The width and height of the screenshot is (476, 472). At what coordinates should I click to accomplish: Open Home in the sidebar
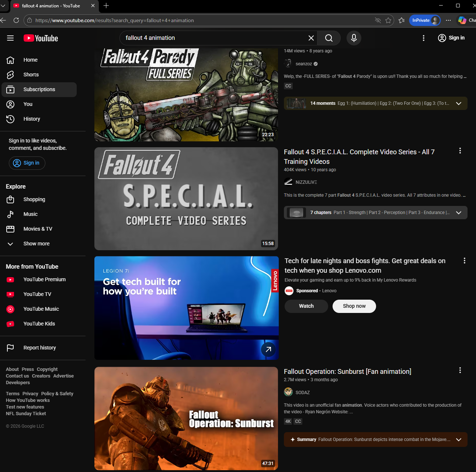pos(39,60)
